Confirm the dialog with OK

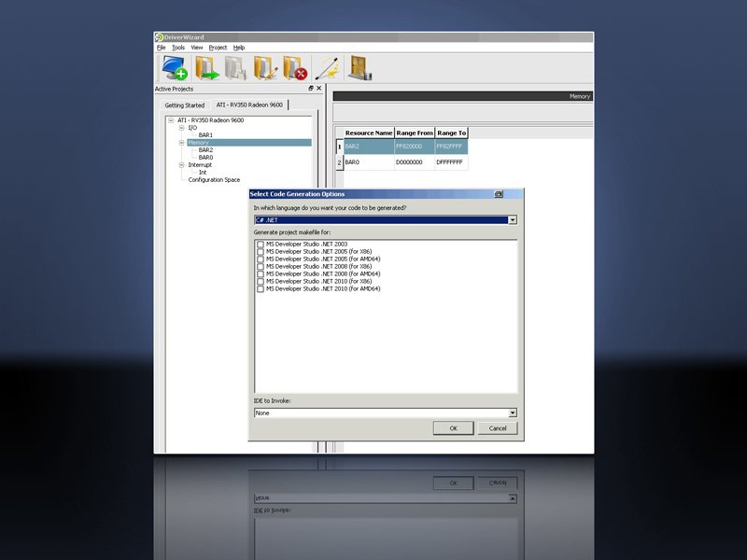tap(454, 428)
